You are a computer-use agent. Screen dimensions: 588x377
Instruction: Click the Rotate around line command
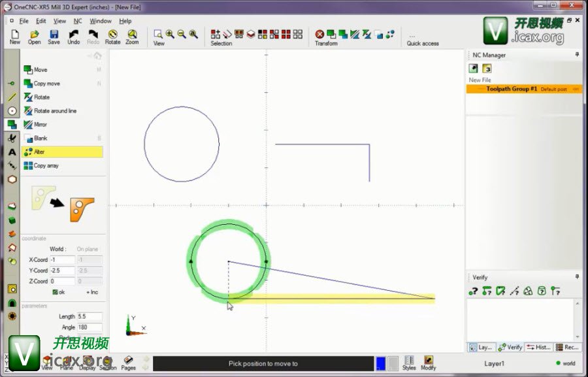click(x=55, y=111)
